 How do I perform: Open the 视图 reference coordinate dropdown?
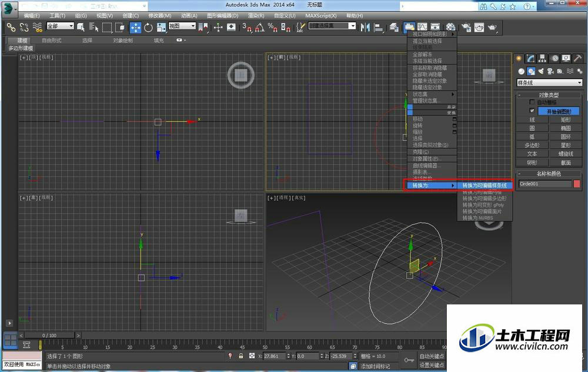pos(182,26)
